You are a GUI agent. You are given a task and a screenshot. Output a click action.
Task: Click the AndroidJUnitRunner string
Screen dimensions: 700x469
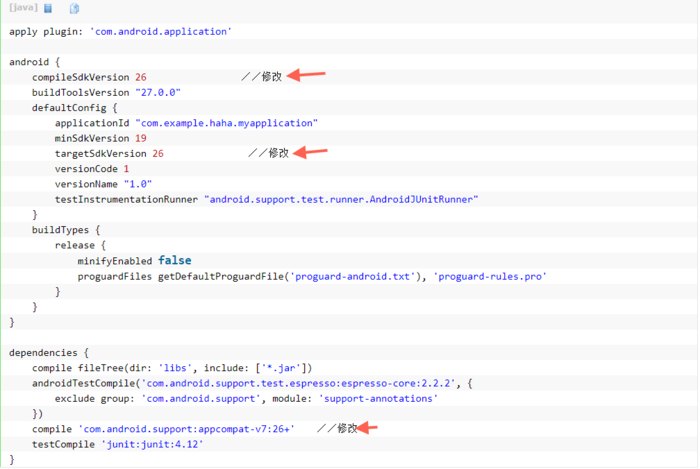341,199
